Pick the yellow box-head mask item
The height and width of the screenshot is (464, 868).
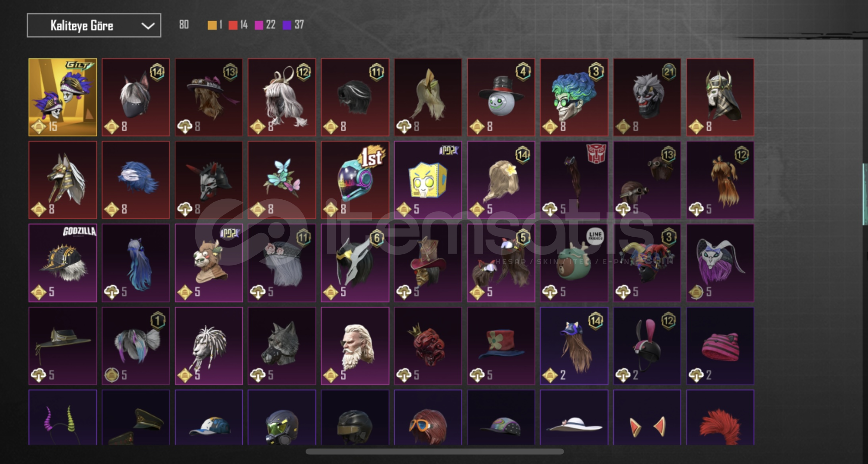point(428,180)
